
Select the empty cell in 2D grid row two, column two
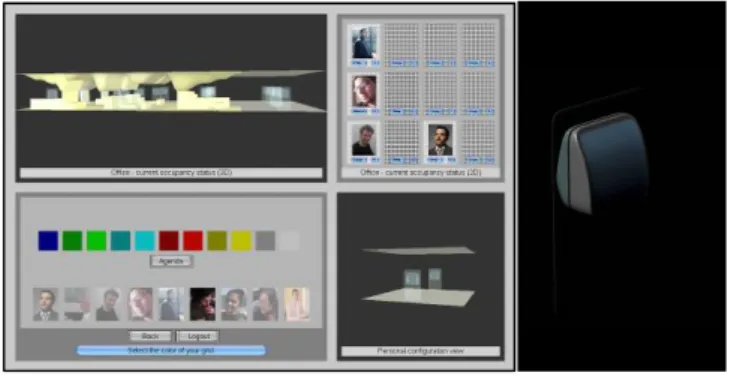pos(402,94)
